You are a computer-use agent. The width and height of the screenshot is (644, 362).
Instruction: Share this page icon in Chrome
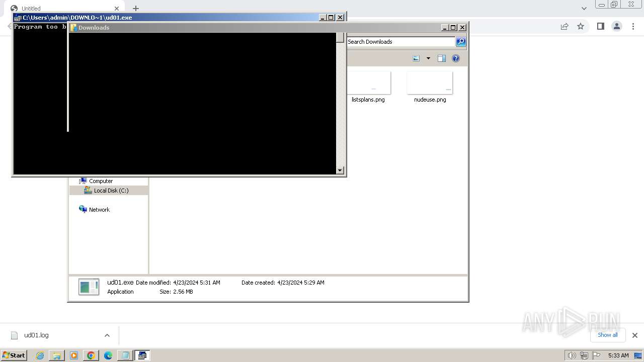[x=565, y=26]
